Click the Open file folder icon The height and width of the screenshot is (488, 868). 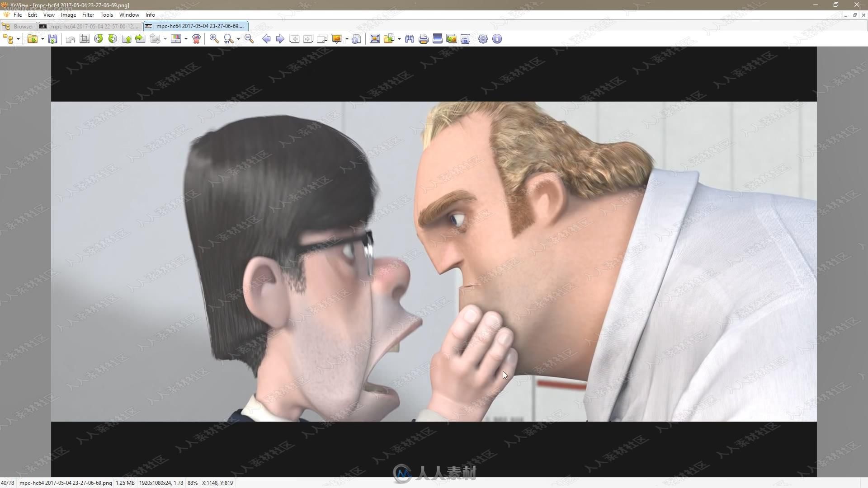click(x=32, y=39)
